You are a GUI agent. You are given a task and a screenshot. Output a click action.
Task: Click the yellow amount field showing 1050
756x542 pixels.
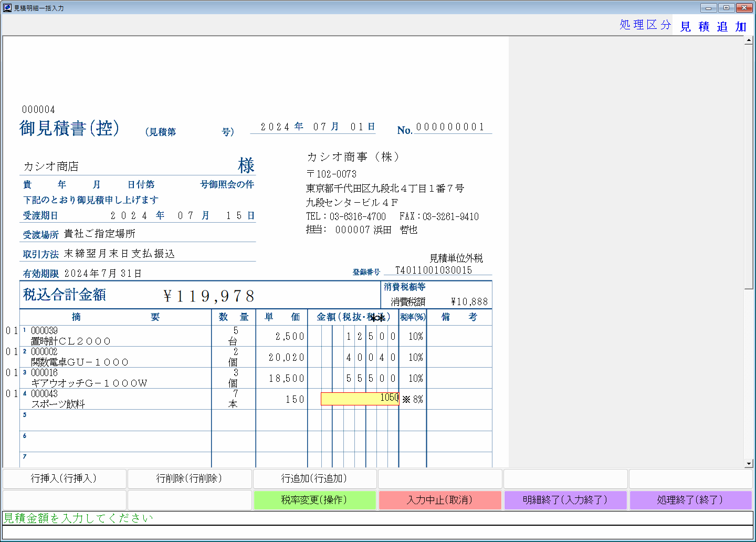(360, 399)
